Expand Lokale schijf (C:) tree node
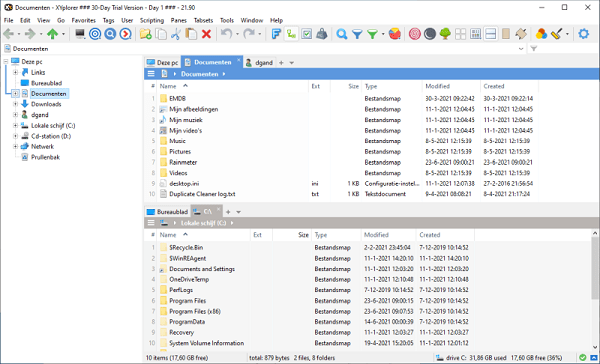Image resolution: width=600 pixels, height=364 pixels. pyautogui.click(x=15, y=126)
